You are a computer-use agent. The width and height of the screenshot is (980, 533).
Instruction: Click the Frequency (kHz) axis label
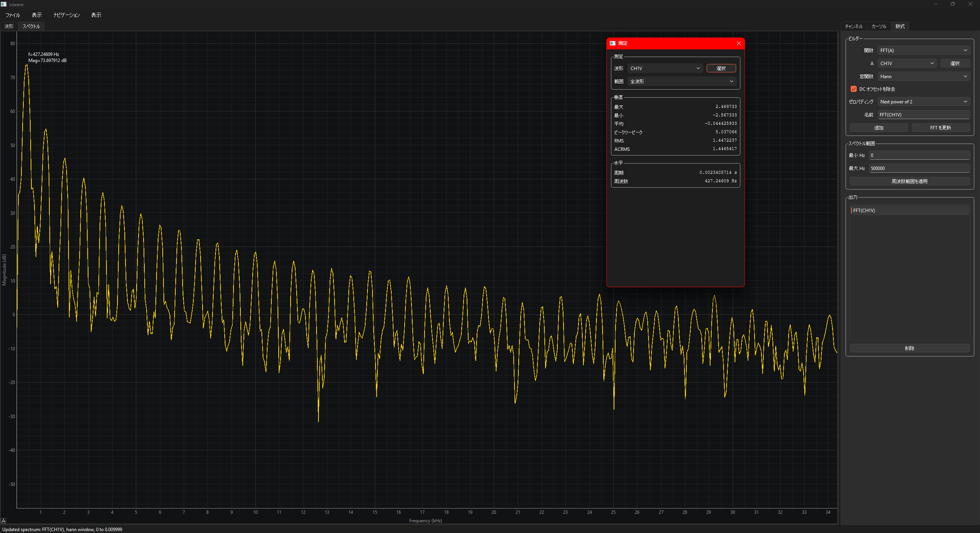(425, 521)
